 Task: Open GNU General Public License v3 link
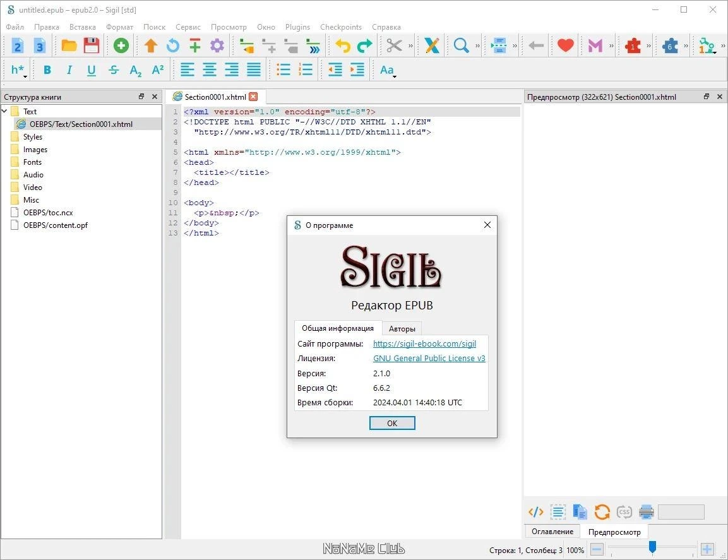(429, 358)
